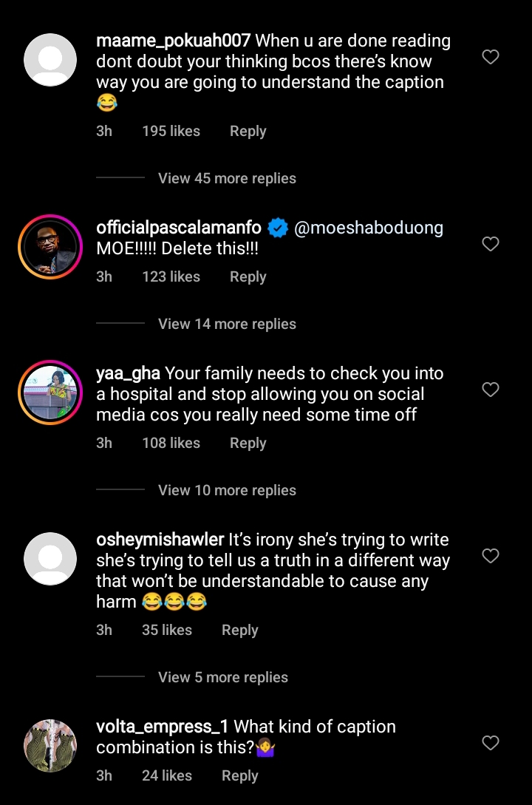532x805 pixels.
Task: Like maame_pokuah007's comment with the heart
Action: (x=491, y=57)
